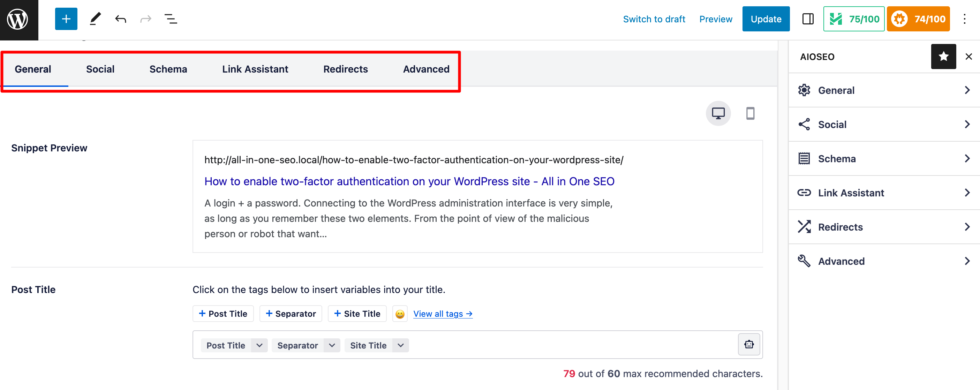Switch to the Link Assistant tab
Screen dimensions: 980x390
[x=255, y=69]
